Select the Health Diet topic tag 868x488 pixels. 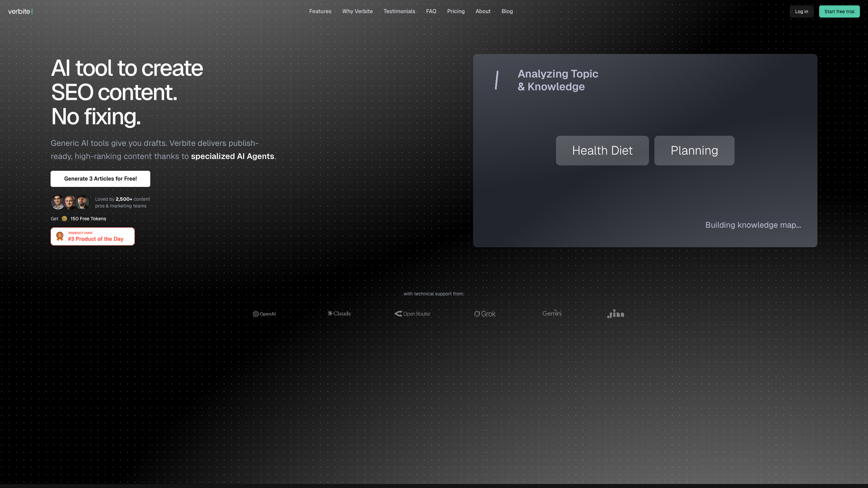[602, 150]
